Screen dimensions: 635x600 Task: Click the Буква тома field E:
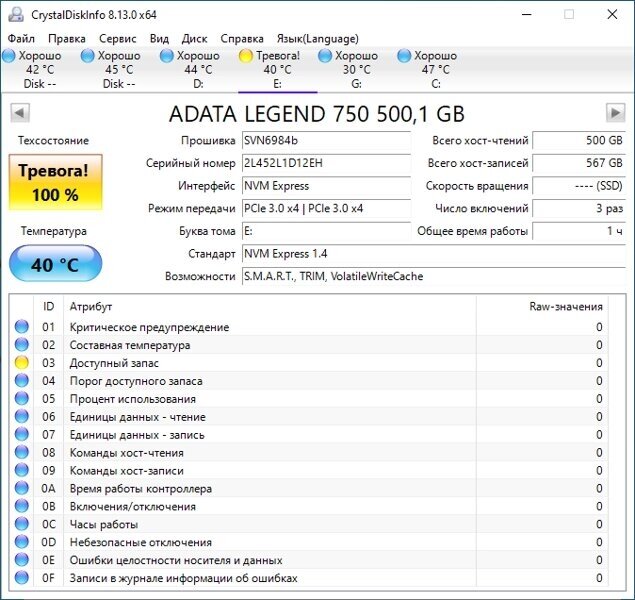(326, 231)
